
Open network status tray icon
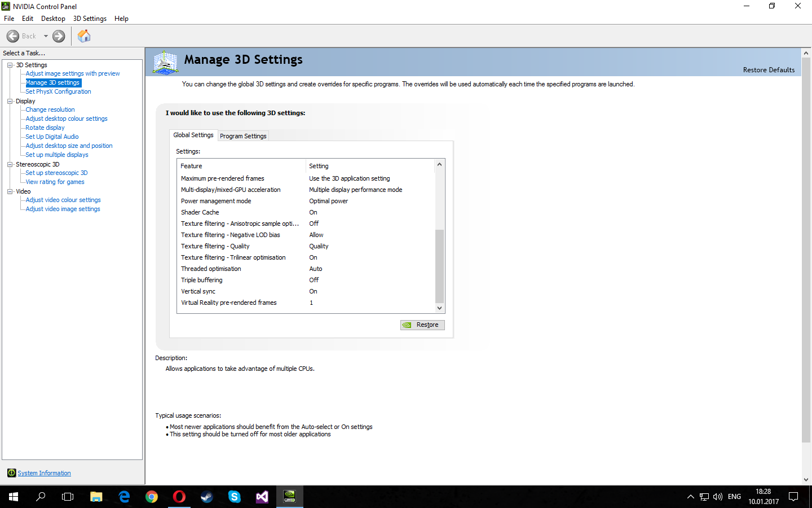coord(704,497)
